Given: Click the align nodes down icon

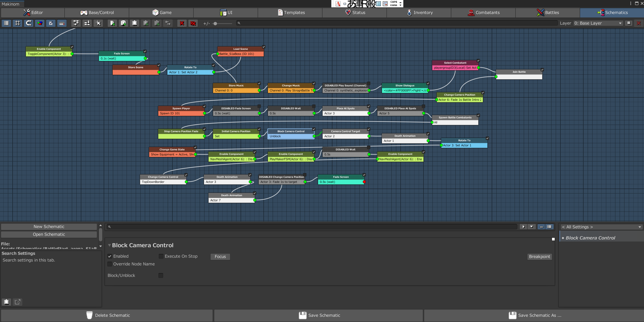Looking at the screenshot, I should click(x=87, y=23).
